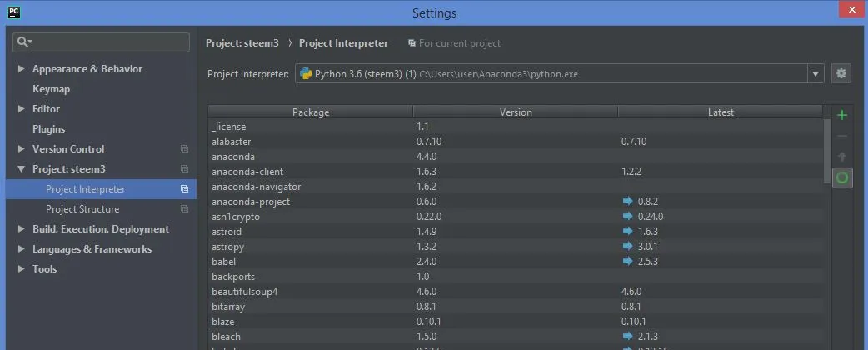Image resolution: width=868 pixels, height=350 pixels.
Task: Click the update arrow beside babel
Action: 627,262
